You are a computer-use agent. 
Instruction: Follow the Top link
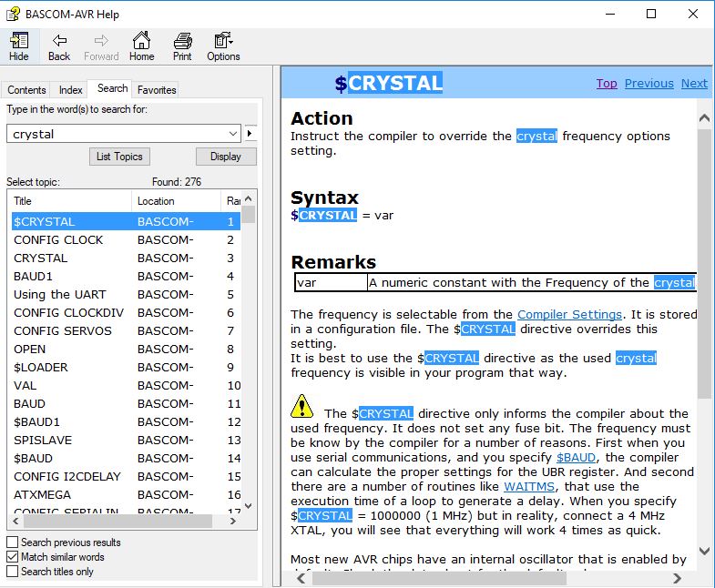pyautogui.click(x=607, y=84)
